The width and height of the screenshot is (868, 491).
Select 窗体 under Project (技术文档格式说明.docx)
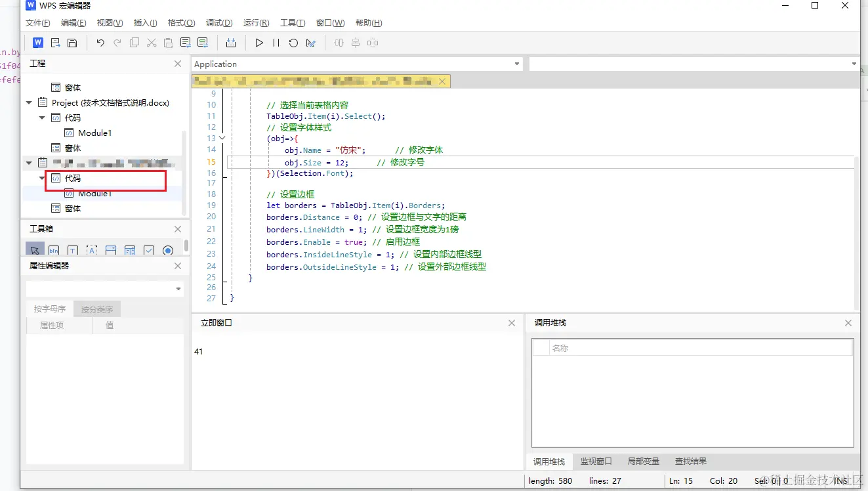[x=73, y=148]
